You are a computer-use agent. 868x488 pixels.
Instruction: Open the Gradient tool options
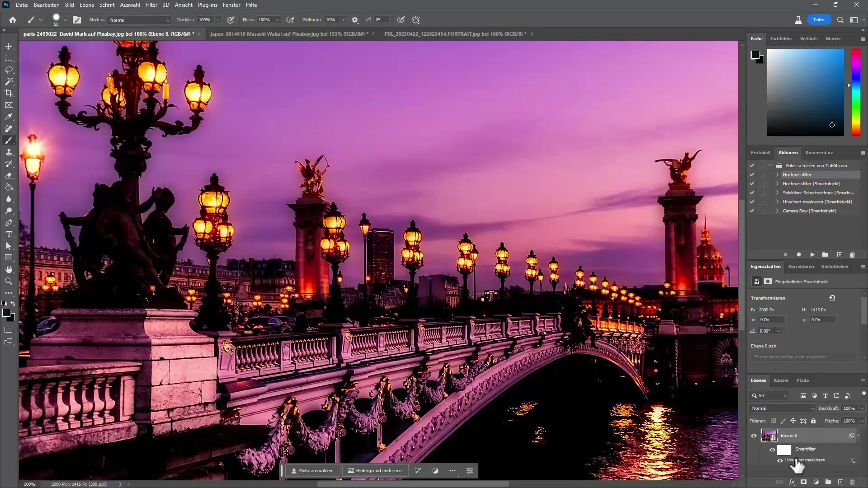(x=9, y=188)
